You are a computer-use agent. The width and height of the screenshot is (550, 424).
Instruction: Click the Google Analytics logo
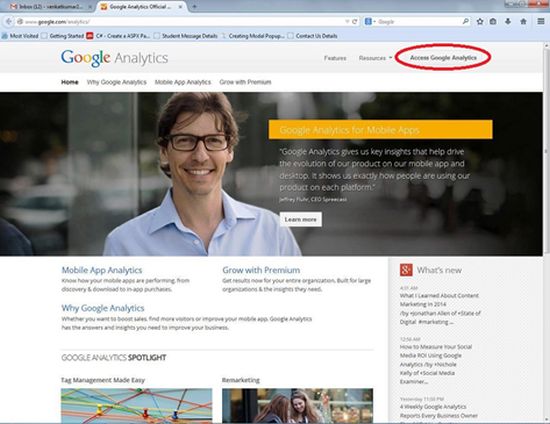coord(114,58)
